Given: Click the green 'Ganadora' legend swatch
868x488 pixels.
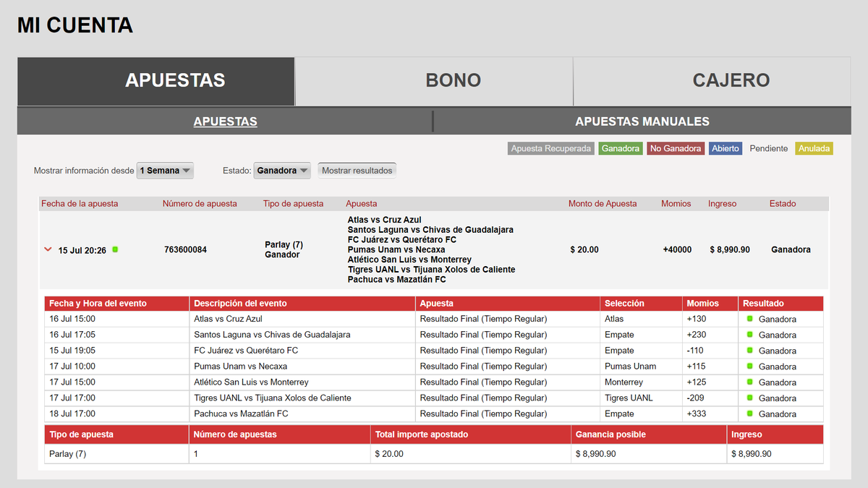Looking at the screenshot, I should click(x=621, y=148).
